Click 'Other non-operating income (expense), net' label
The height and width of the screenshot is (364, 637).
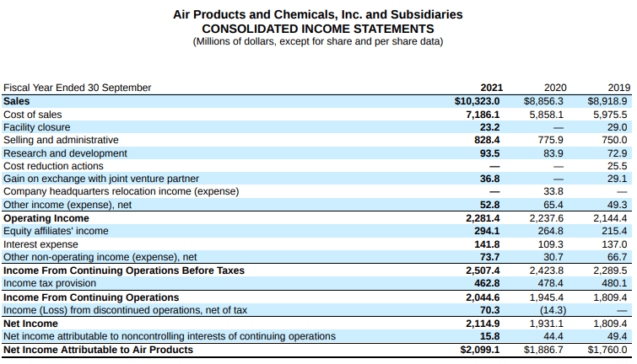(x=100, y=257)
